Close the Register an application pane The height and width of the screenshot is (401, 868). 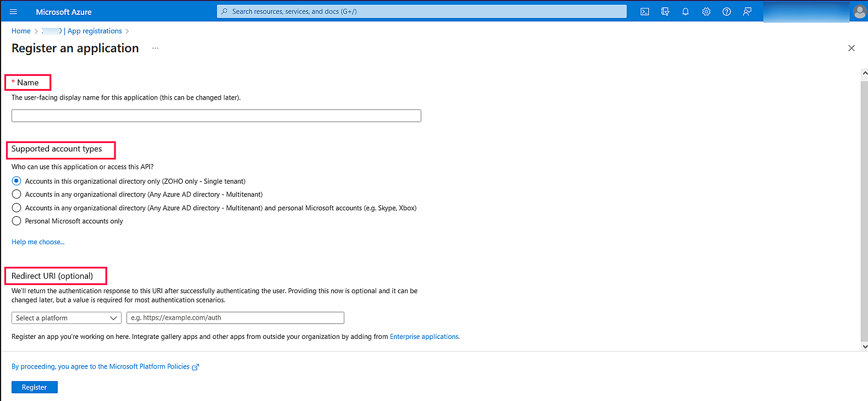click(851, 48)
